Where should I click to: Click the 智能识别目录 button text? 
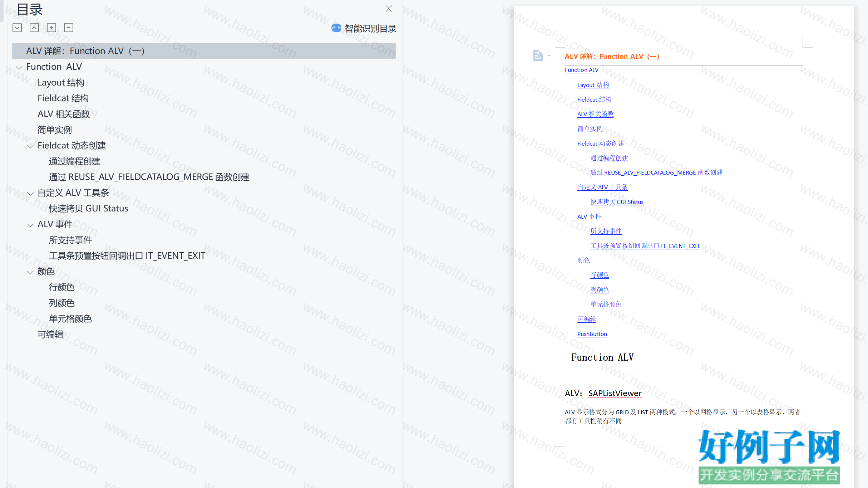pyautogui.click(x=370, y=28)
